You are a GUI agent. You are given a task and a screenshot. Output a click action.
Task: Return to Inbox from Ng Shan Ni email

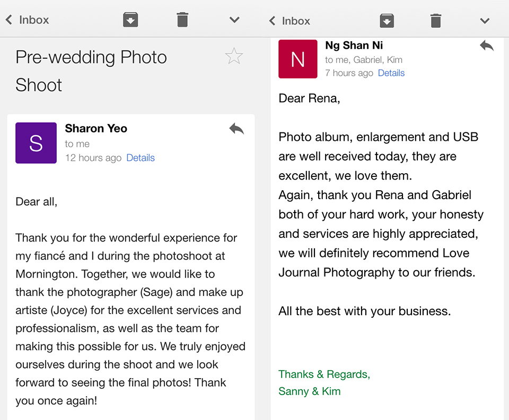(289, 21)
